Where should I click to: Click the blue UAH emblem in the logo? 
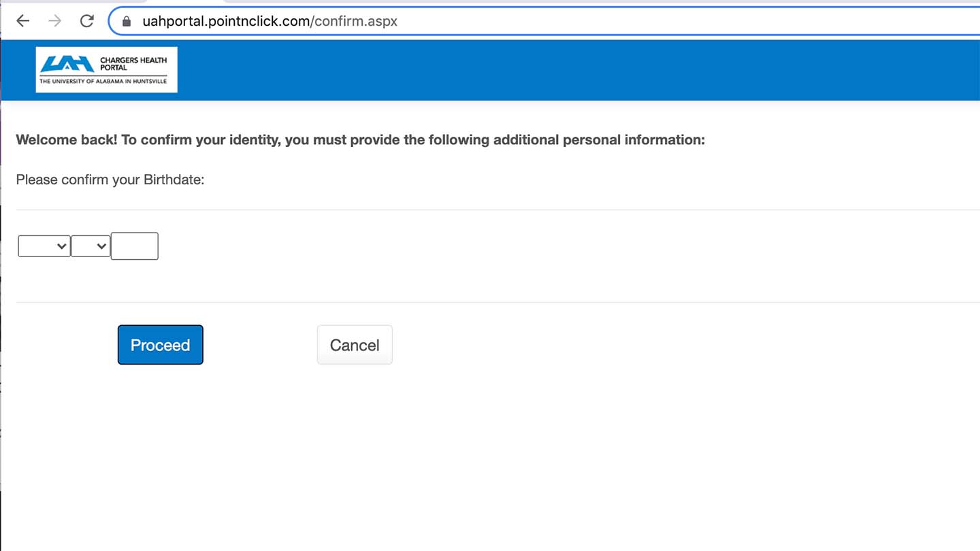point(67,64)
